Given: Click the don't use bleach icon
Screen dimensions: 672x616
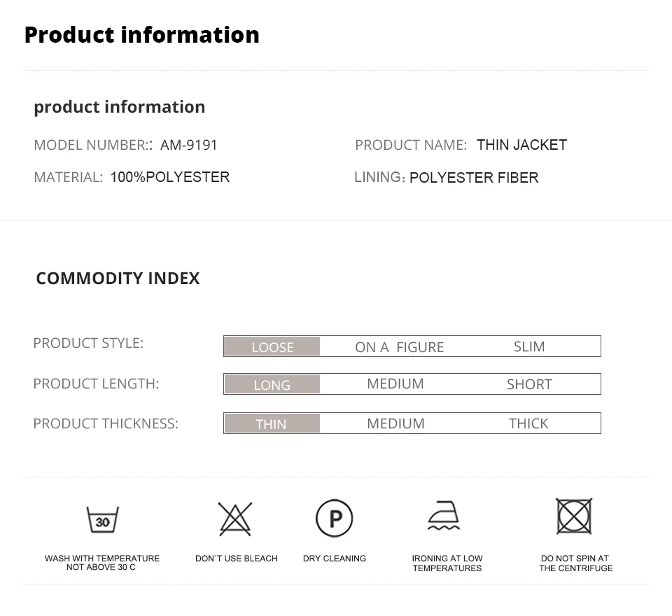Looking at the screenshot, I should [x=235, y=519].
